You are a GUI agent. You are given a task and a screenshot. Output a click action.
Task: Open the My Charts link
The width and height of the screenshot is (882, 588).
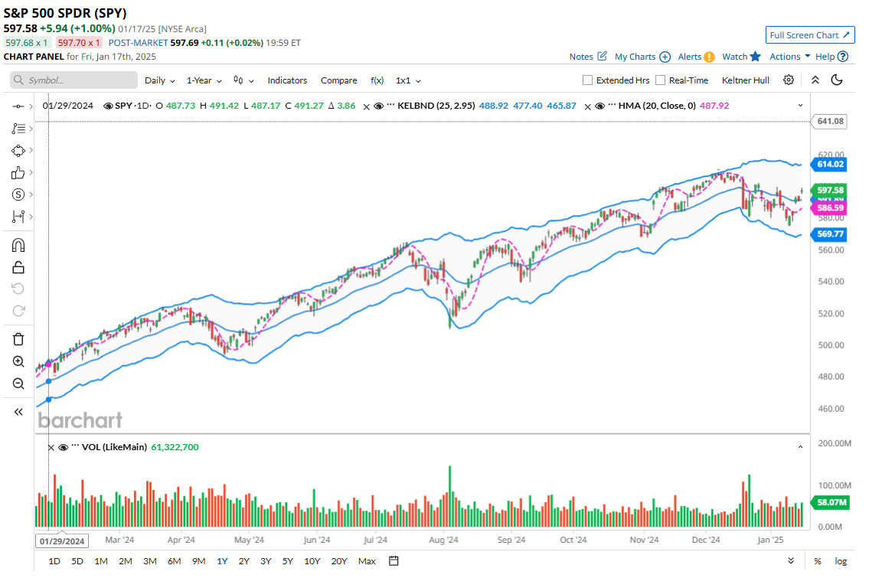pyautogui.click(x=642, y=57)
